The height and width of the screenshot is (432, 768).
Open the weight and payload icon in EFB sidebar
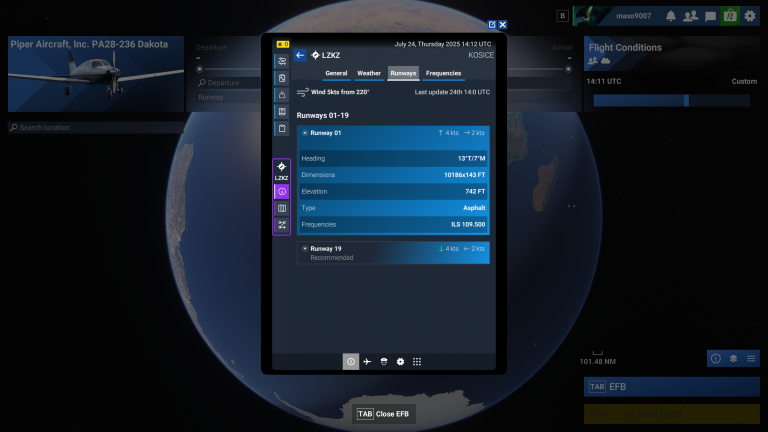click(282, 95)
